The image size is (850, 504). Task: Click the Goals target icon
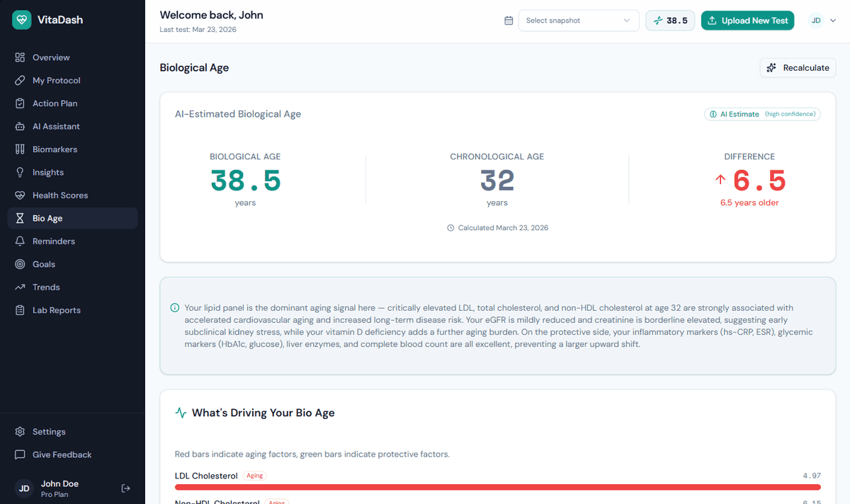(x=20, y=264)
